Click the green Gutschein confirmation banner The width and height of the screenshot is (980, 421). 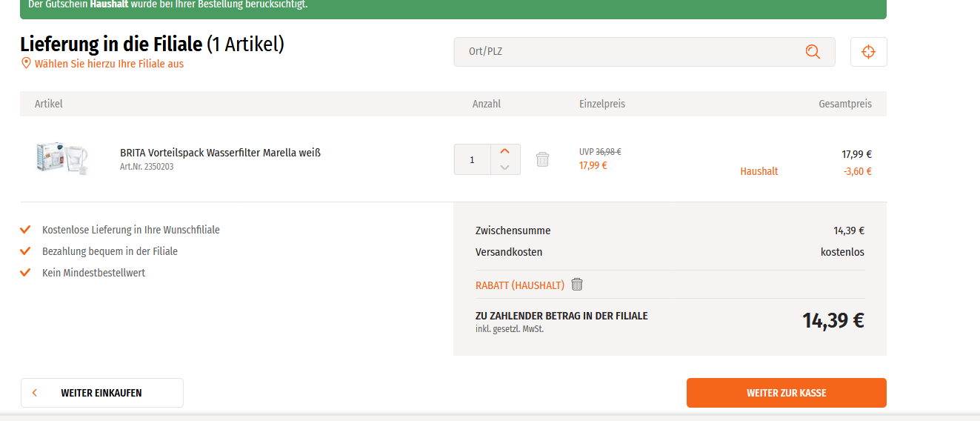click(x=453, y=6)
